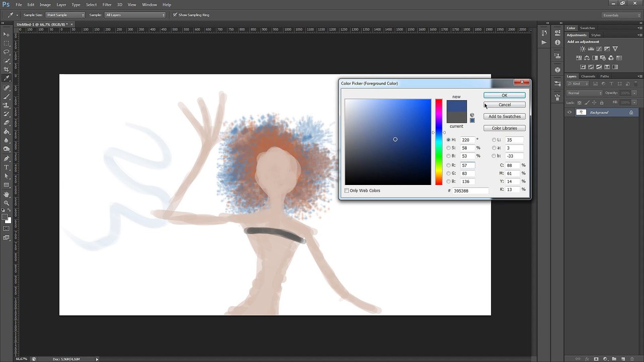The image size is (644, 362).
Task: Click the hex color input field
Action: (x=470, y=191)
